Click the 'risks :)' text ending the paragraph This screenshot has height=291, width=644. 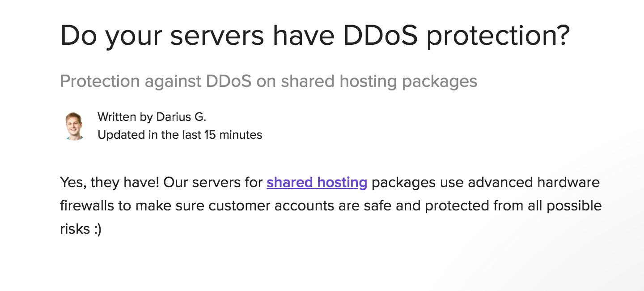81,229
